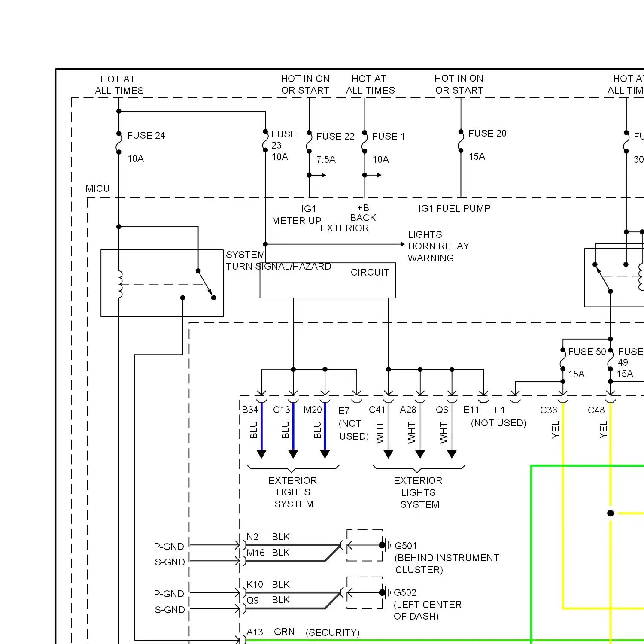Click the LEFT CENTER OF DASH note
The height and width of the screenshot is (644, 644).
coord(427,610)
